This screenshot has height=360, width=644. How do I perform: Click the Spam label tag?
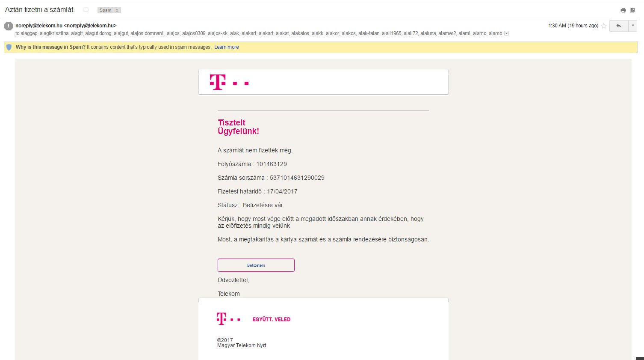tap(106, 10)
